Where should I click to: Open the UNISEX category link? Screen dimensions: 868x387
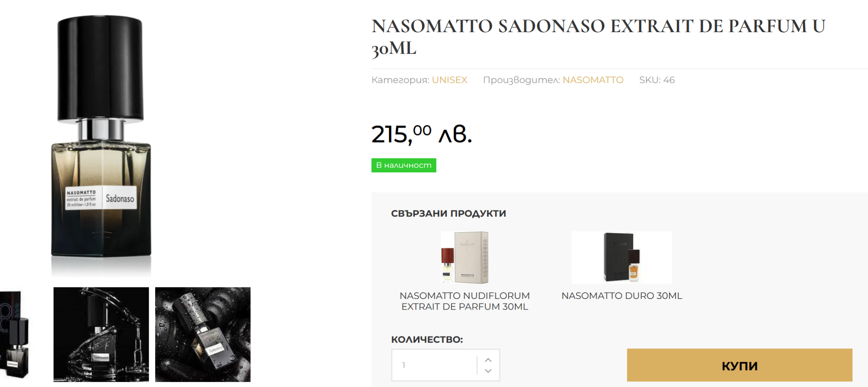449,80
